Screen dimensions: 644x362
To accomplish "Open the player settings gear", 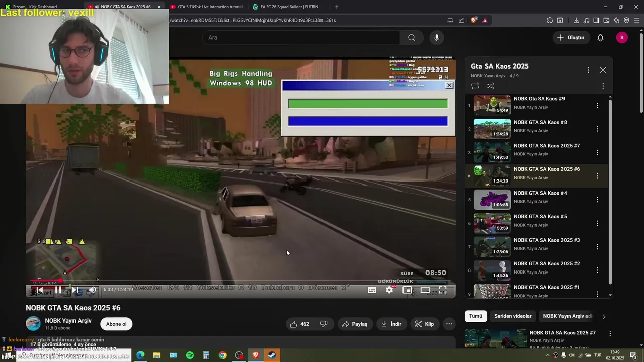I will click(x=389, y=290).
